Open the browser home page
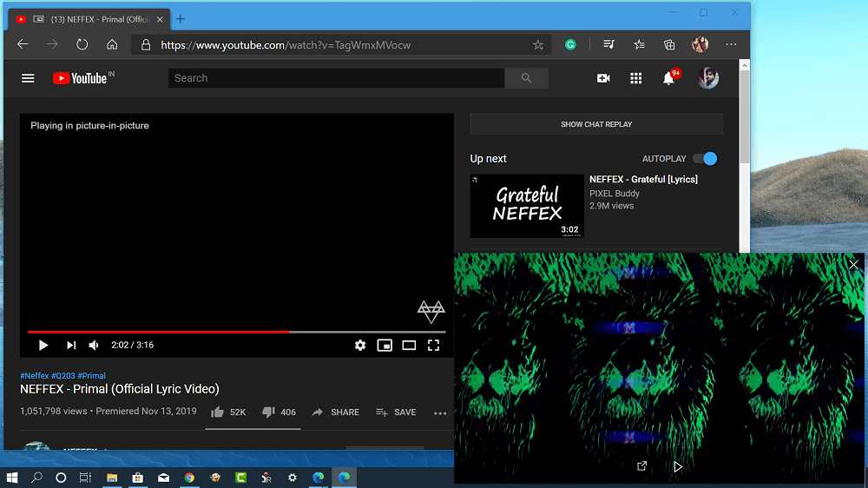Screen dimensions: 868x488 coord(112,44)
